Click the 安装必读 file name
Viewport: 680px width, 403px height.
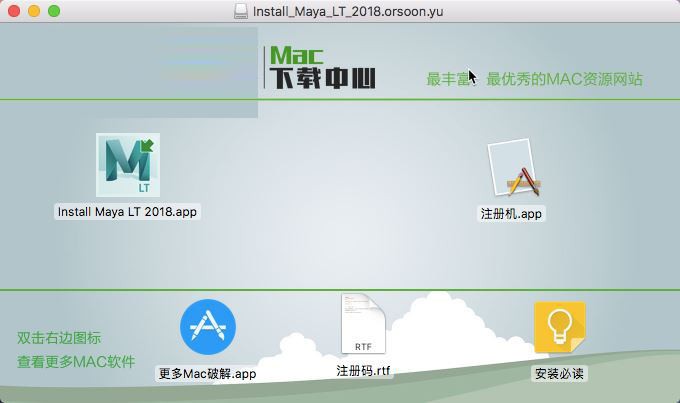point(559,374)
